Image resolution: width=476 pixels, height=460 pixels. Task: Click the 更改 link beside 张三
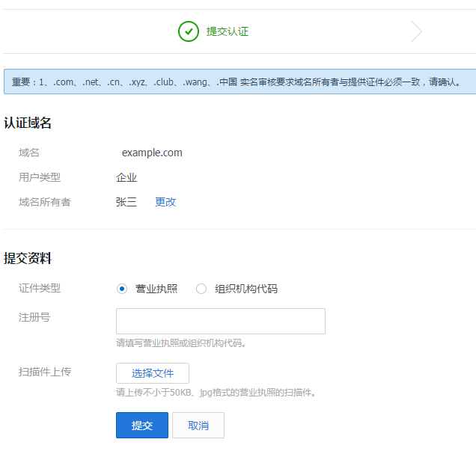165,202
